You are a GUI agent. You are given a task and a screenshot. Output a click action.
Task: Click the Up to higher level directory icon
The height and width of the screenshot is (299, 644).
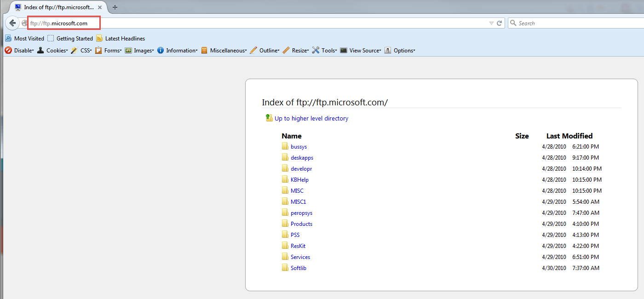pyautogui.click(x=269, y=118)
